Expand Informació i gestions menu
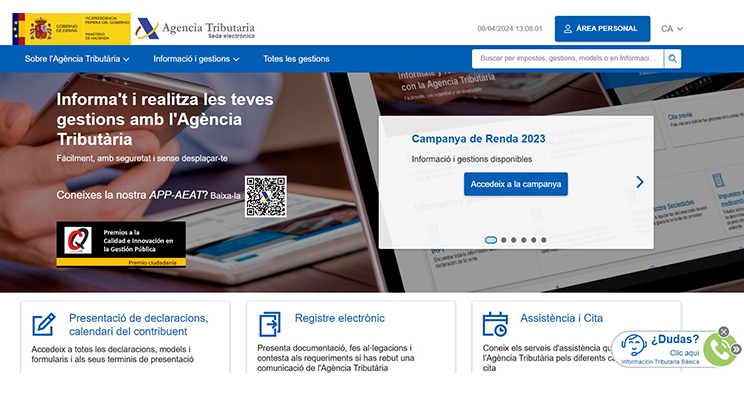This screenshot has width=744, height=419. pos(196,59)
